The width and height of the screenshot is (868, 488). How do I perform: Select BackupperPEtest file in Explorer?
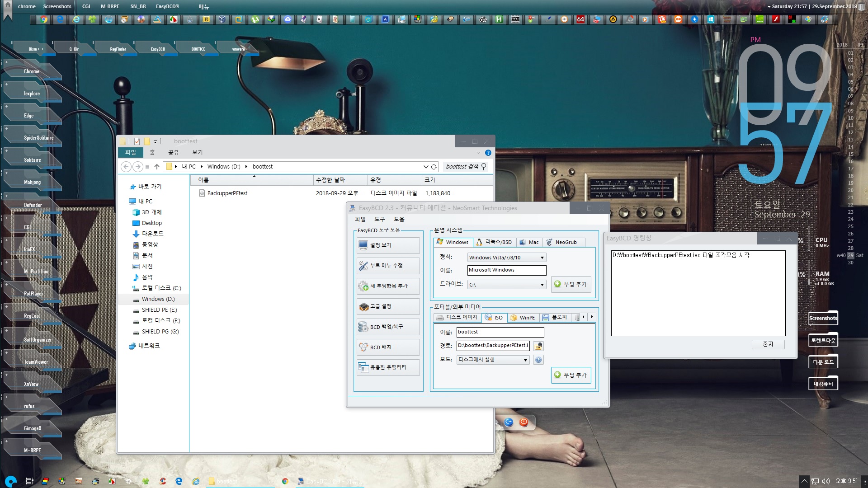[227, 193]
